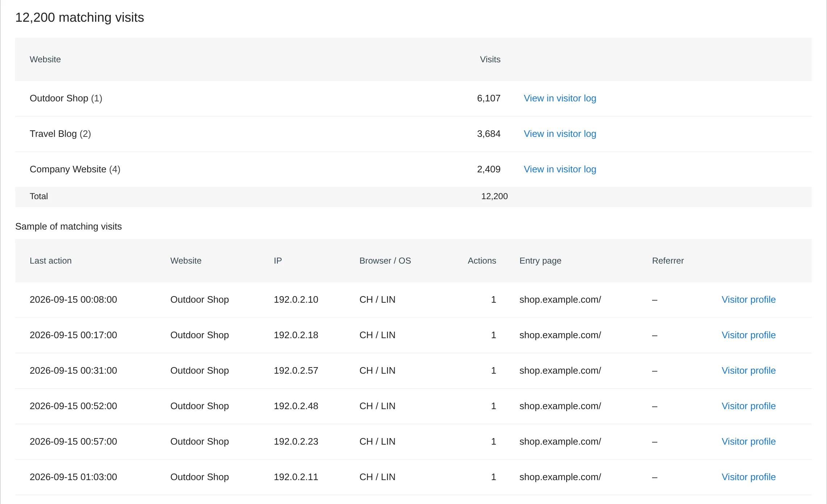Viewport: 827px width, 504px height.
Task: Click the Outdoor Shop (1) website row name
Action: tap(66, 98)
